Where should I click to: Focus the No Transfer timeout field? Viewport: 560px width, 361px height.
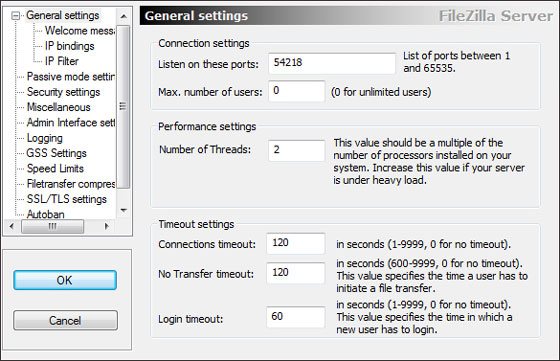click(296, 273)
